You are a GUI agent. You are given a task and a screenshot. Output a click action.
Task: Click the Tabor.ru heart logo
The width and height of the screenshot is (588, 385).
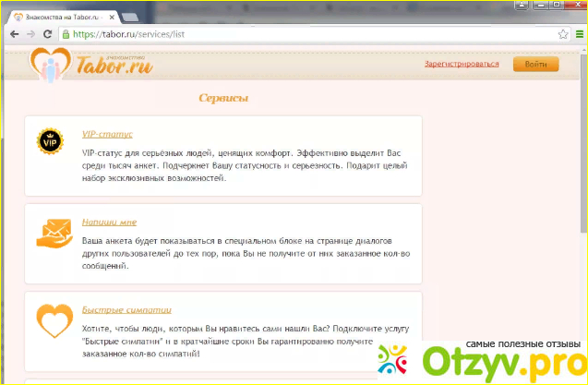(x=46, y=63)
